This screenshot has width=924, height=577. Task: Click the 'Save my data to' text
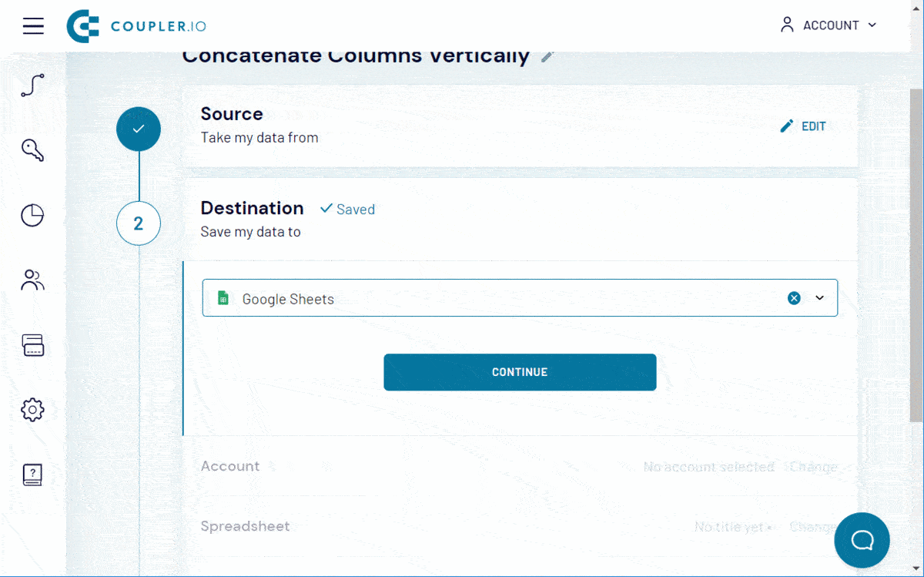tap(250, 232)
